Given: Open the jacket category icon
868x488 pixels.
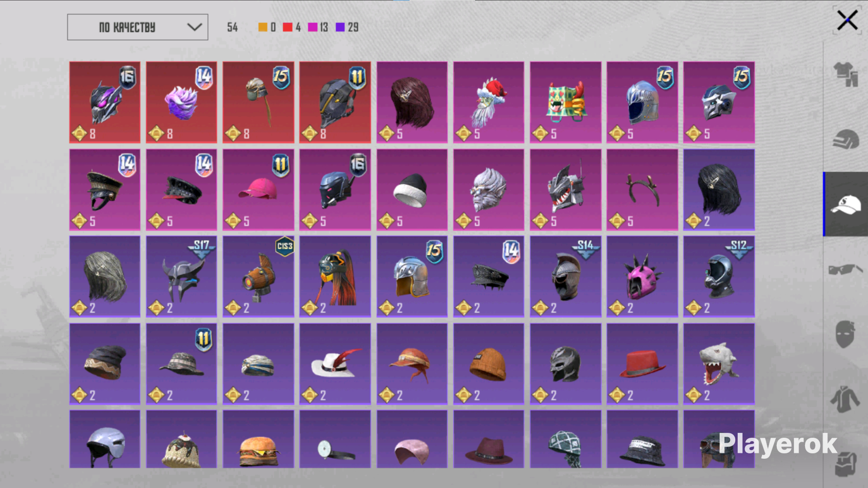Looking at the screenshot, I should point(846,399).
